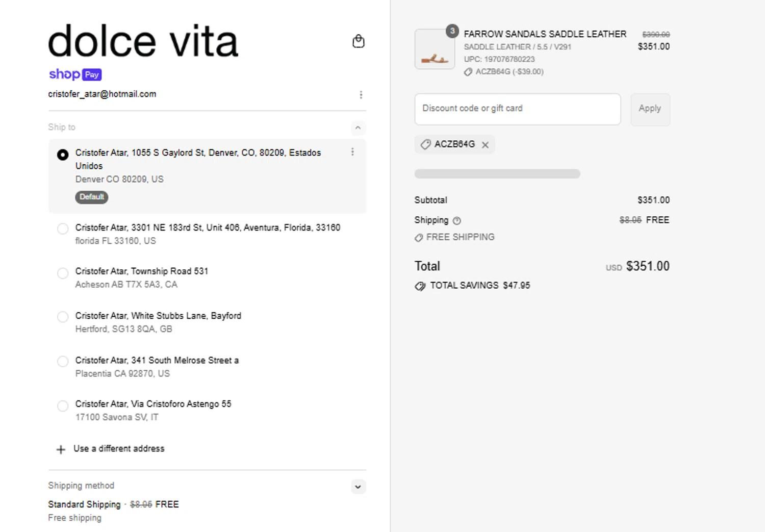
Task: Click the total savings tag icon
Action: 420,286
